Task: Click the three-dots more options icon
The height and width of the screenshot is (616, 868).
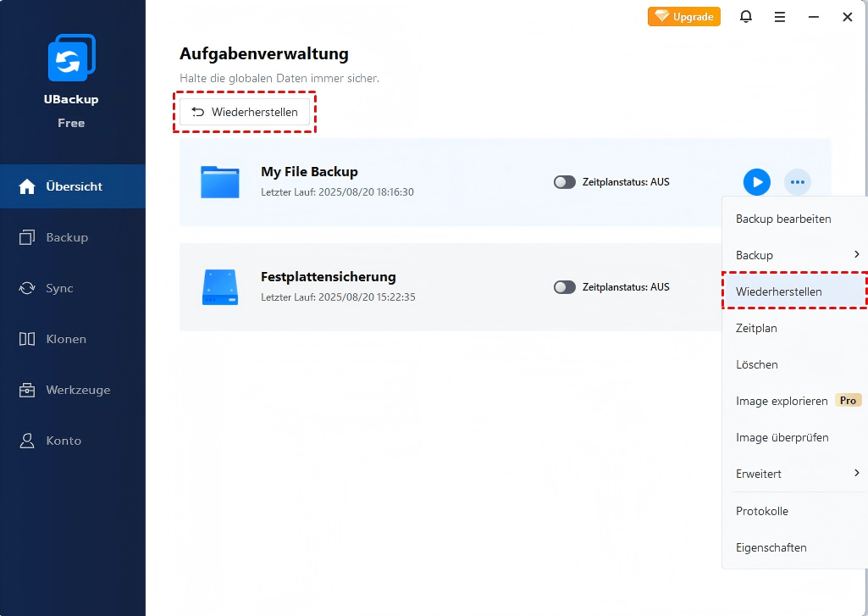Action: 797,182
